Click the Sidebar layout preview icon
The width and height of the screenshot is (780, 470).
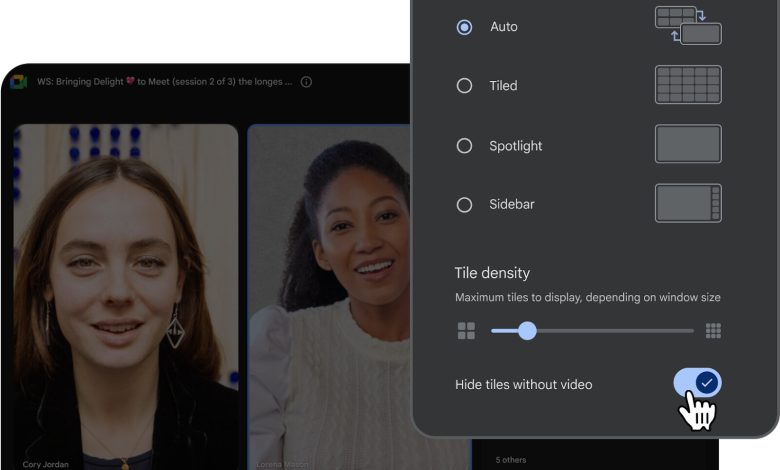pyautogui.click(x=688, y=203)
